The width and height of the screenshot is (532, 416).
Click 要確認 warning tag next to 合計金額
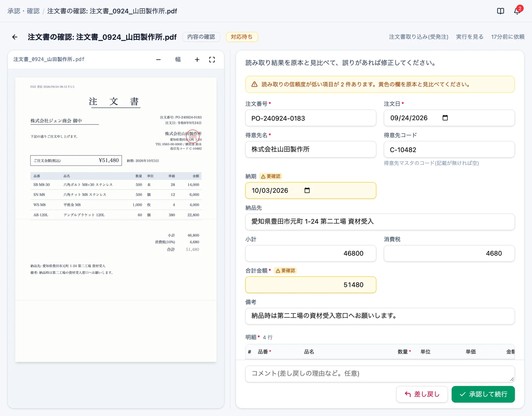click(x=285, y=271)
